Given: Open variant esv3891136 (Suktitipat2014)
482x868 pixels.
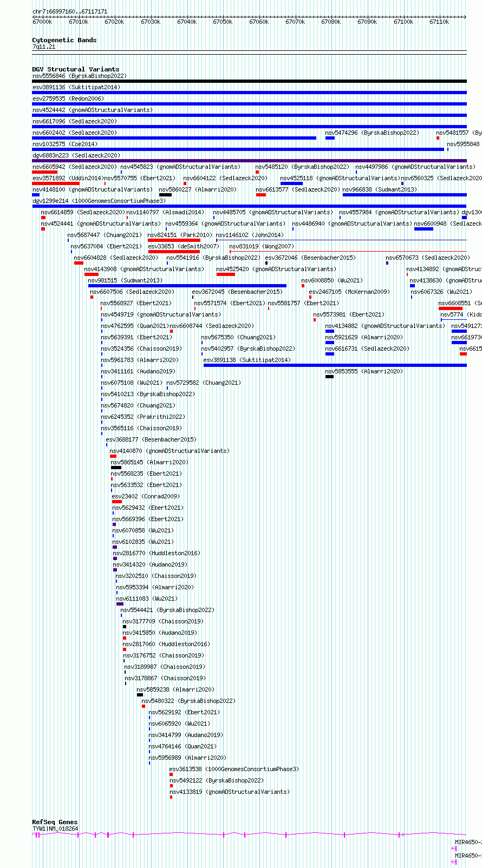Looking at the screenshot, I should click(x=76, y=87).
